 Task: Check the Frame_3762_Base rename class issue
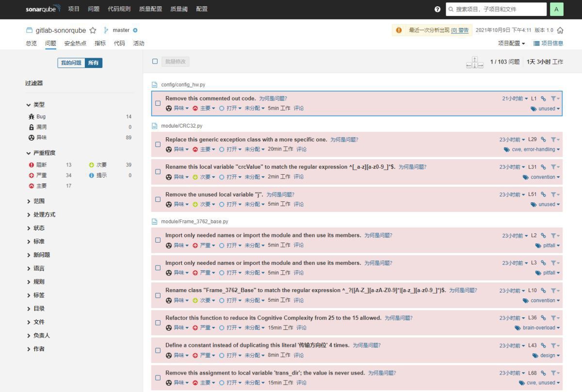pyautogui.click(x=158, y=295)
